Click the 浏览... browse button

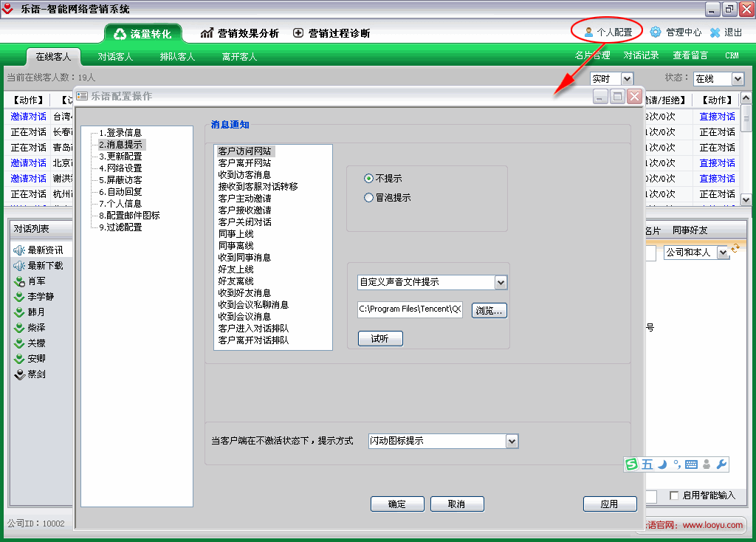click(489, 311)
